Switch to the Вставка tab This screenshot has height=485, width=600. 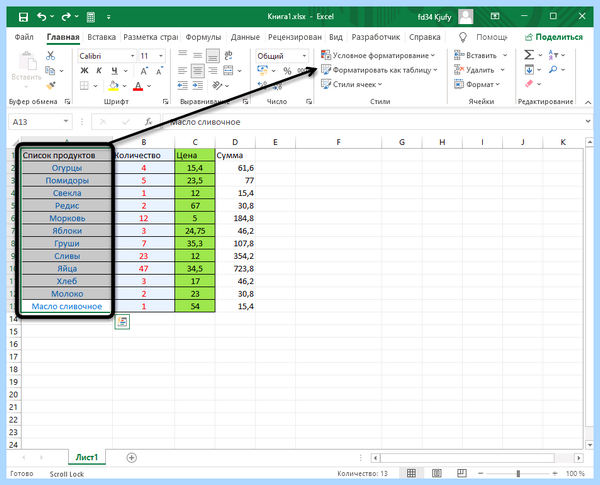point(101,37)
